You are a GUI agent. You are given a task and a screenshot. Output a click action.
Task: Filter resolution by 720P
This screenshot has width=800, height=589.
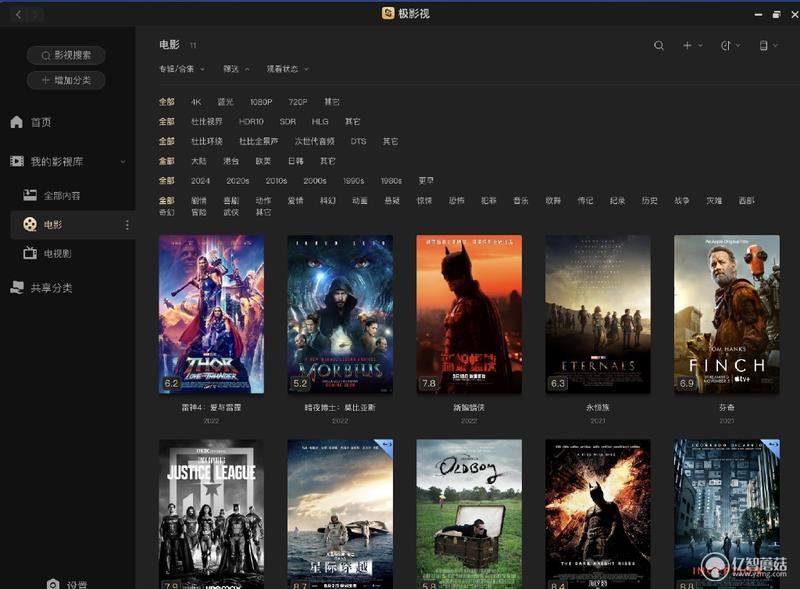[x=298, y=102]
